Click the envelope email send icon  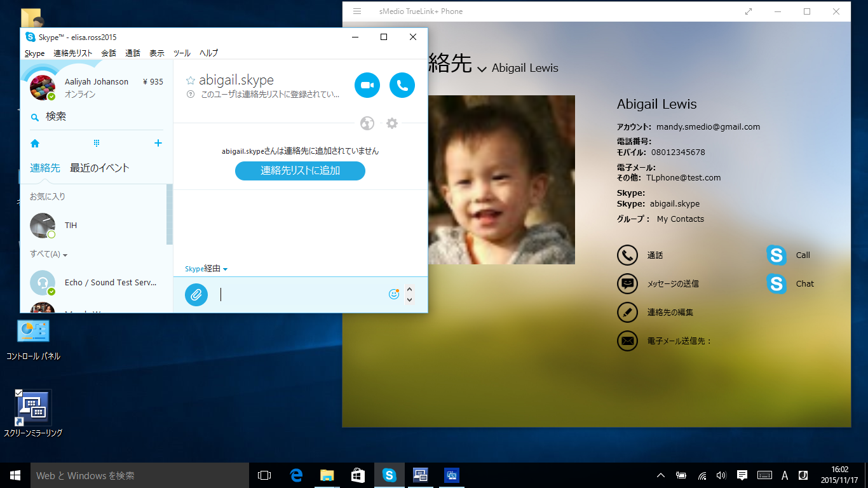[x=627, y=341]
